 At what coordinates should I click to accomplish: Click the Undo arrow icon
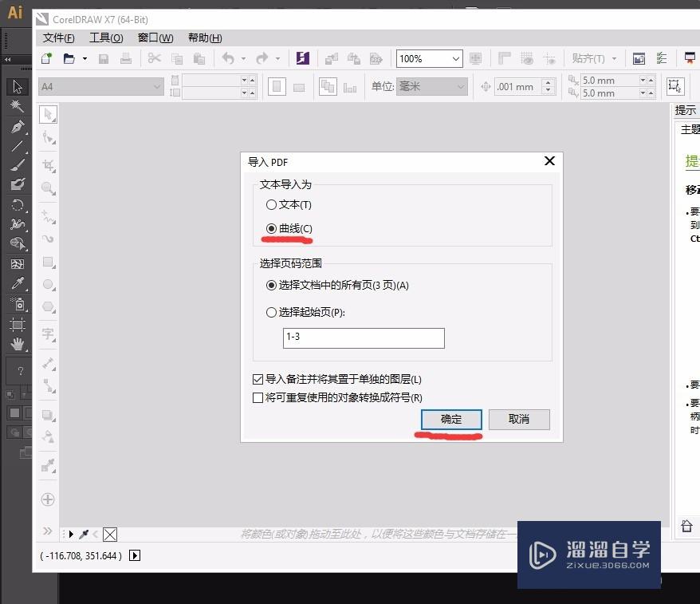click(228, 58)
